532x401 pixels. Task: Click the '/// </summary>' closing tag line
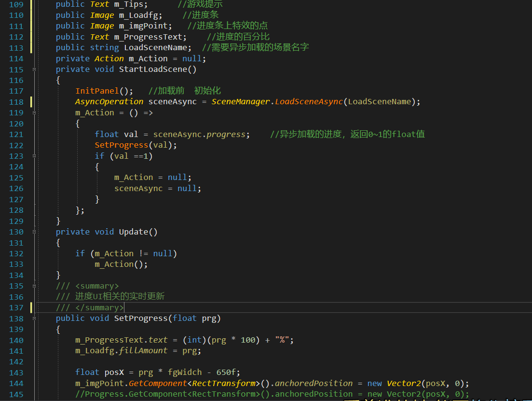tap(90, 307)
